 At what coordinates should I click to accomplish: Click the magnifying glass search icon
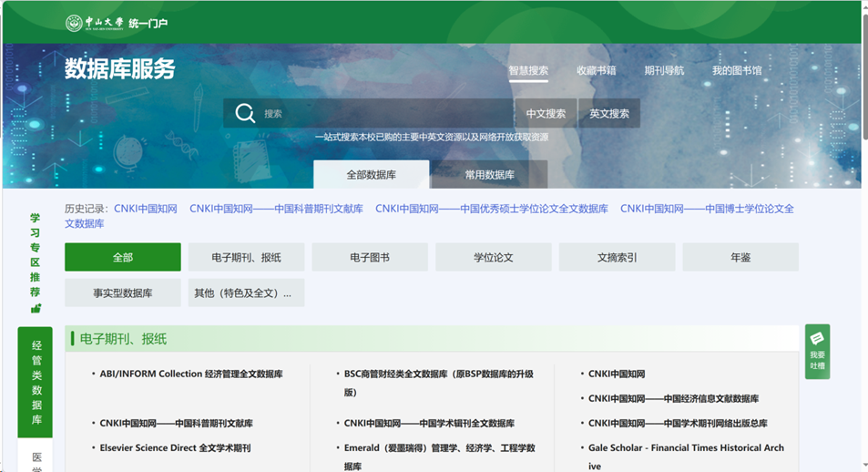244,113
